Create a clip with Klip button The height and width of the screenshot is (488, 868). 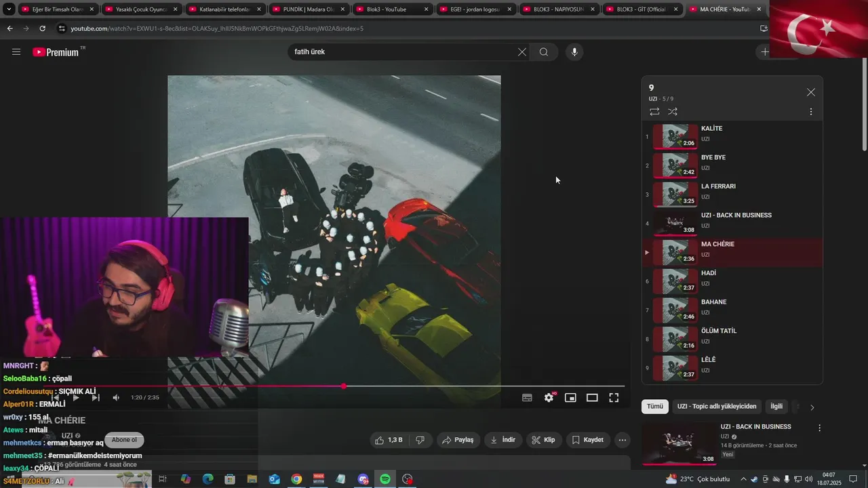click(543, 440)
